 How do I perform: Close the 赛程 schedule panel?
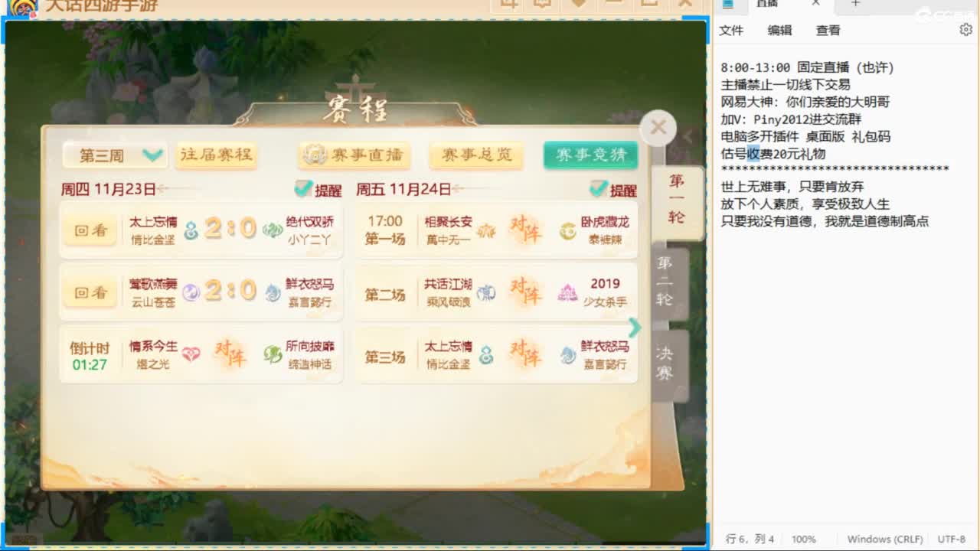(658, 128)
